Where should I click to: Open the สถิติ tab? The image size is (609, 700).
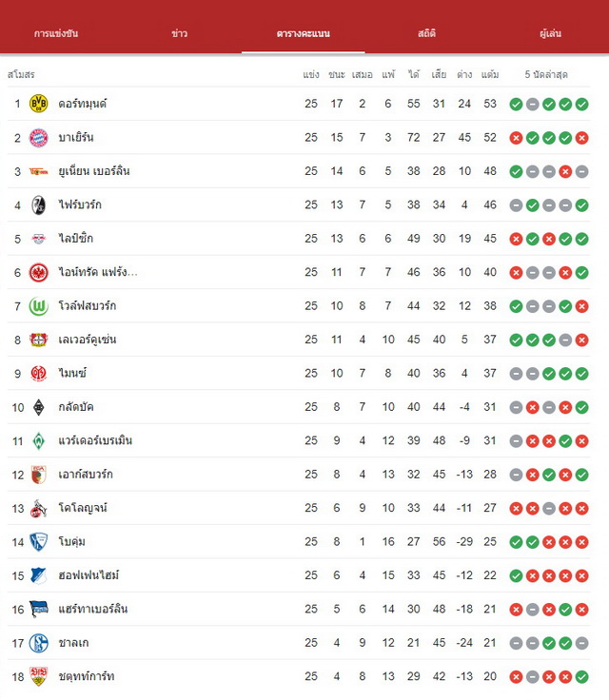(426, 33)
